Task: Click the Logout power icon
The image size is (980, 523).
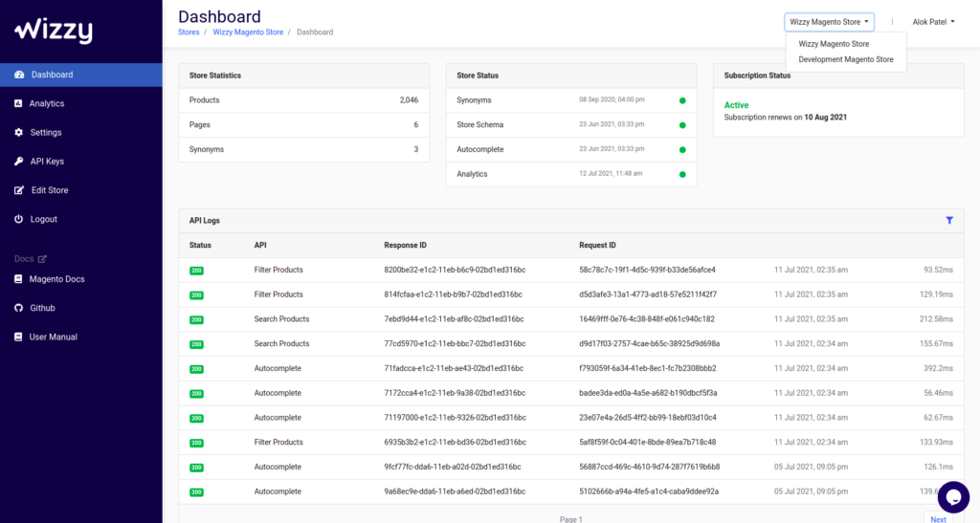Action: (x=19, y=219)
